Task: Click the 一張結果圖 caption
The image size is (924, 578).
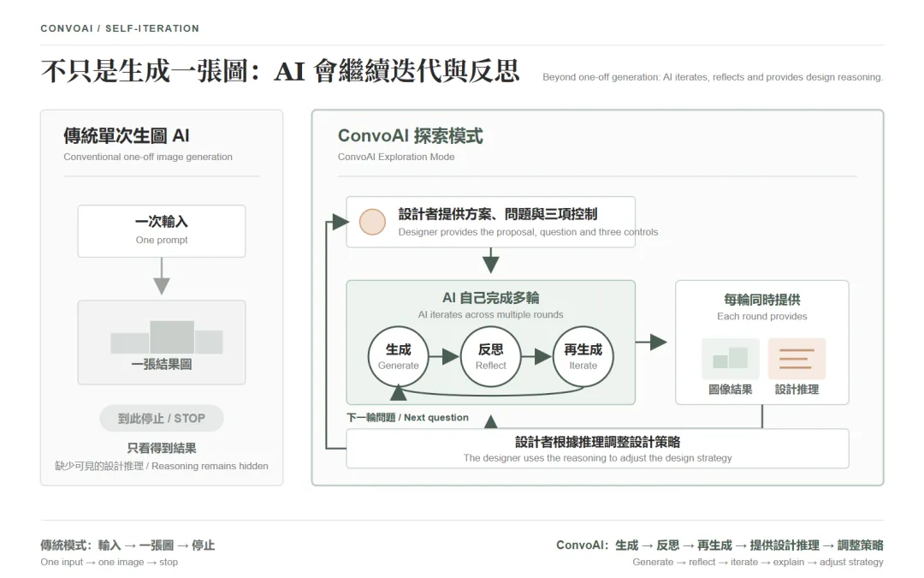Action: click(x=162, y=365)
